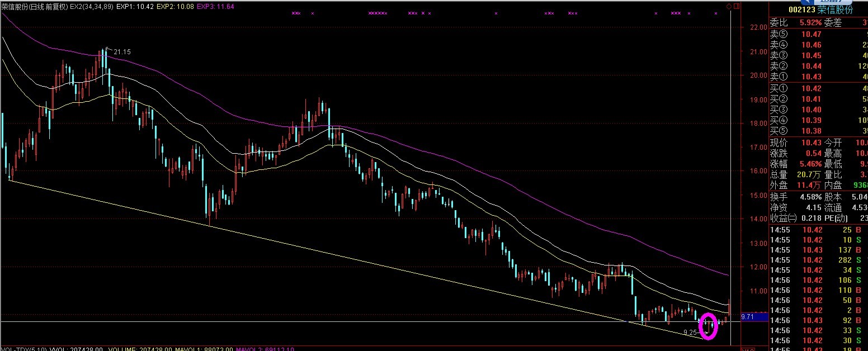Select the 14:56 trade row with 2 B
This screenshot has width=868, height=351.
point(819,310)
